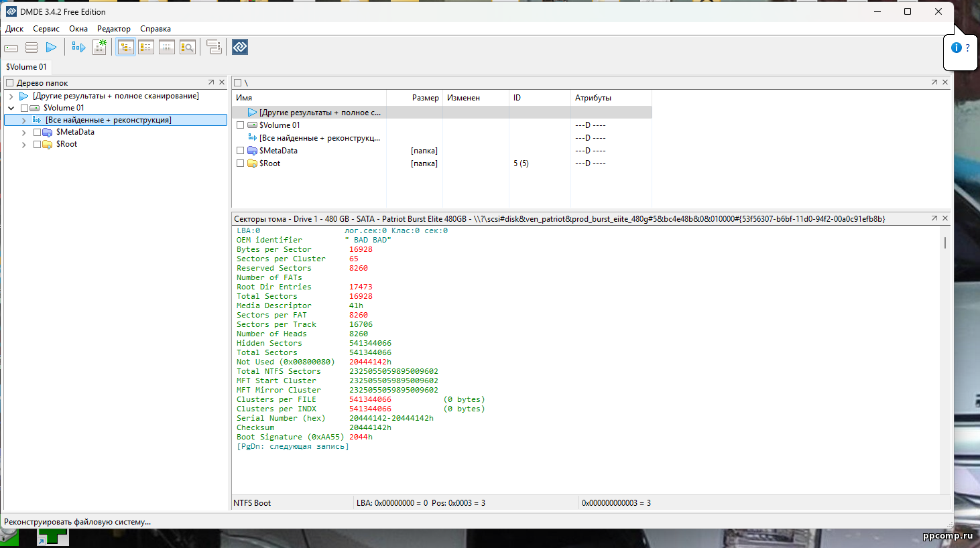
Task: Toggle the Дерево папок header checkbox
Action: click(9, 83)
